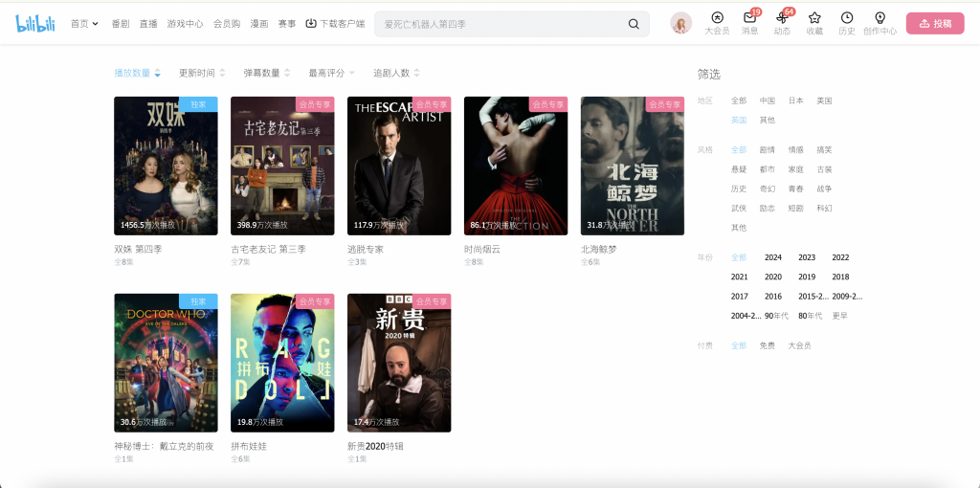The image size is (980, 488).
Task: Open 漫画 in navigation
Action: 259,24
